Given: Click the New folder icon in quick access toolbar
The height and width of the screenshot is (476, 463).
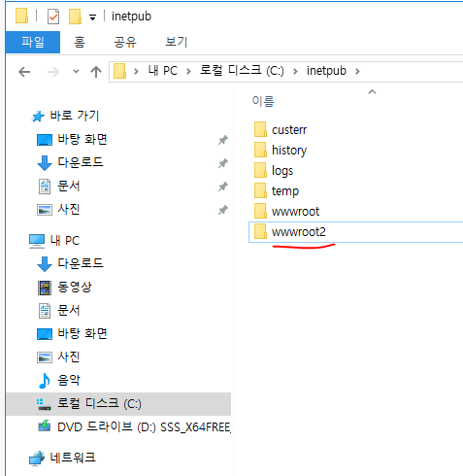Looking at the screenshot, I should tap(75, 17).
